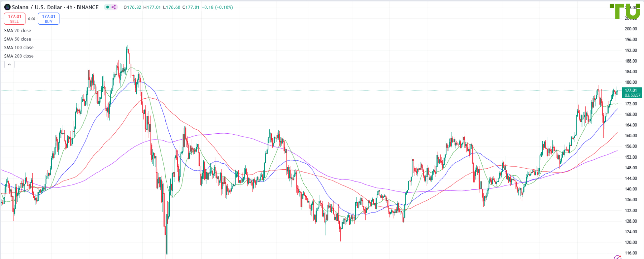Click the 116.00 price axis label
The height and width of the screenshot is (259, 644).
point(631,253)
